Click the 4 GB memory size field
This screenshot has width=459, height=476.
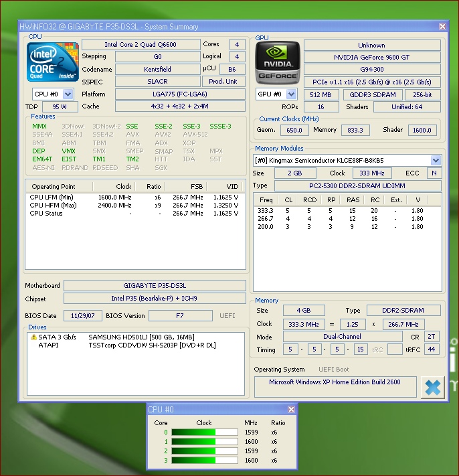tap(304, 310)
